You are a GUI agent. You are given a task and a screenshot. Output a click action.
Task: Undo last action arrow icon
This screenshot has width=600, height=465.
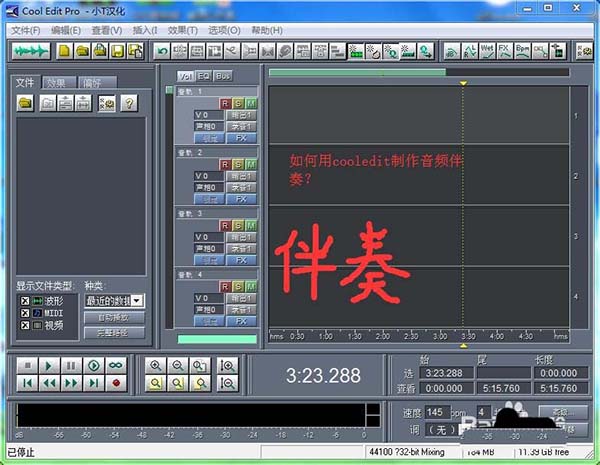(162, 51)
